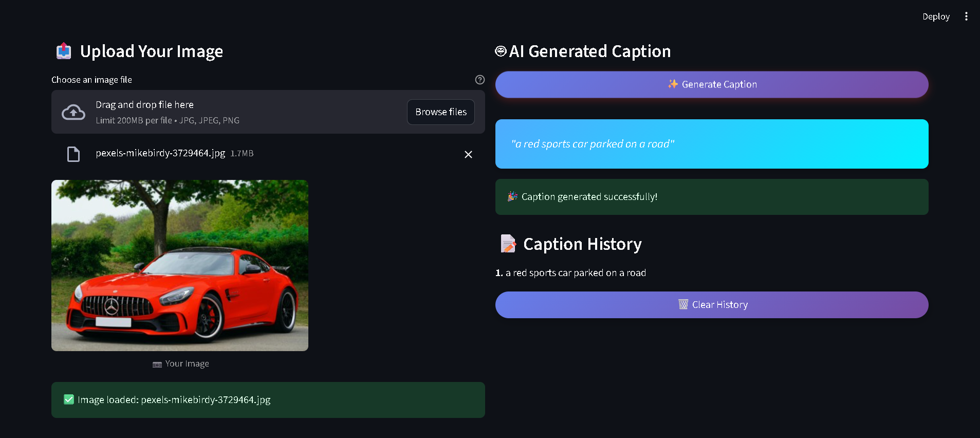980x438 pixels.
Task: Click the Upload Your Image heading
Action: [x=152, y=51]
